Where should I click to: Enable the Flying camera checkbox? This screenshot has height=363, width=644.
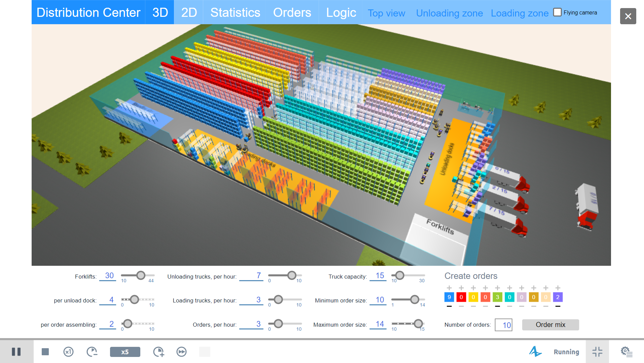[558, 12]
